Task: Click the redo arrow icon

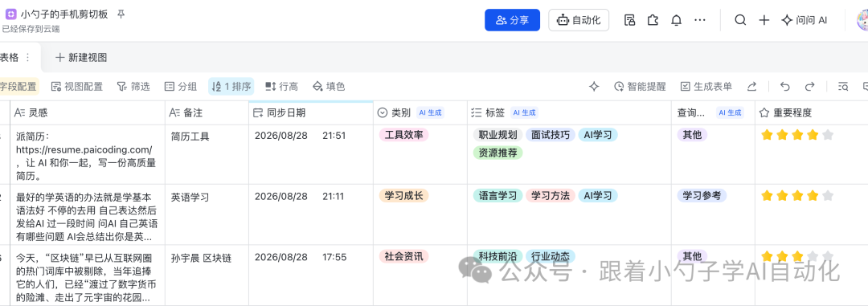Action: coord(809,86)
